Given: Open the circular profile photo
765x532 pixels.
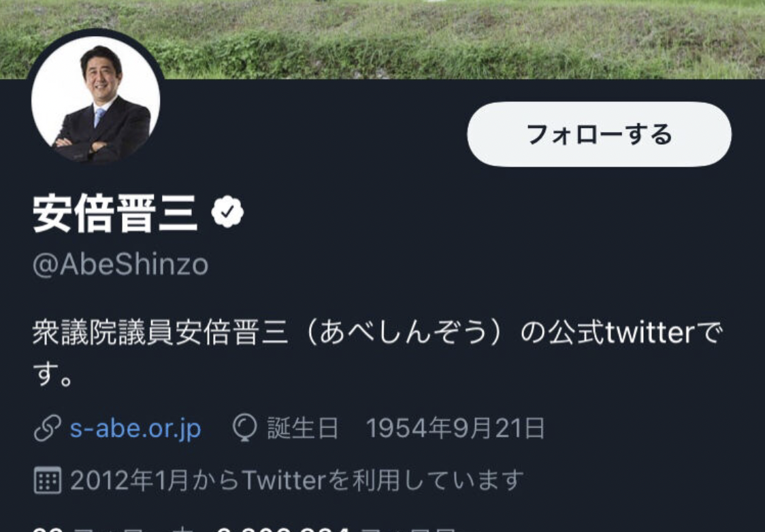Looking at the screenshot, I should [95, 100].
